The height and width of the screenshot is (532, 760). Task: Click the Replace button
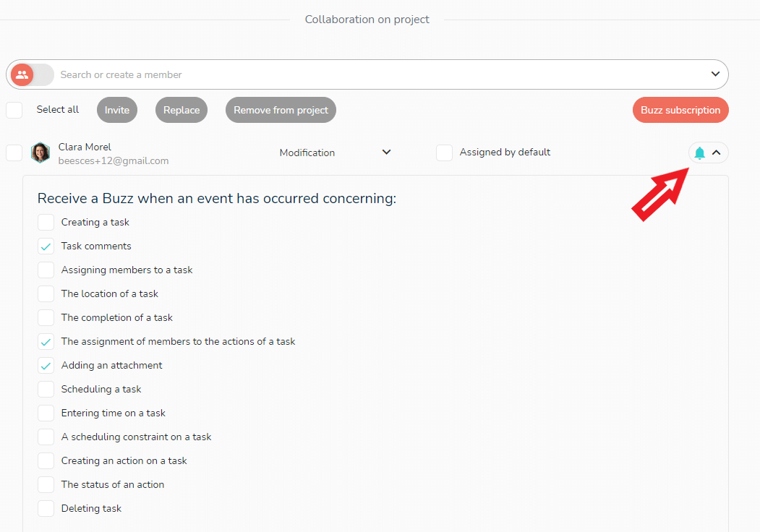tap(182, 110)
